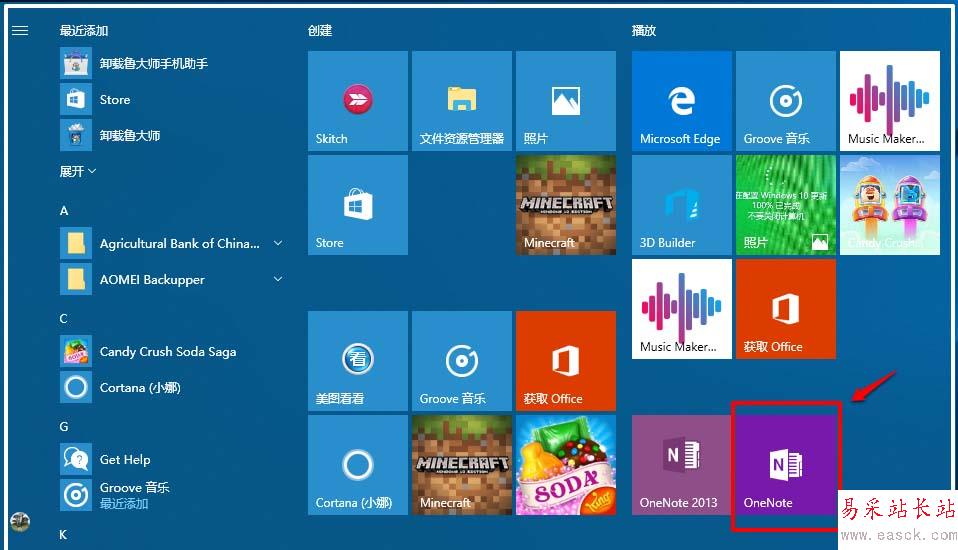Screen dimensions: 958x550
Task: Launch the OneNote tile
Action: click(786, 465)
